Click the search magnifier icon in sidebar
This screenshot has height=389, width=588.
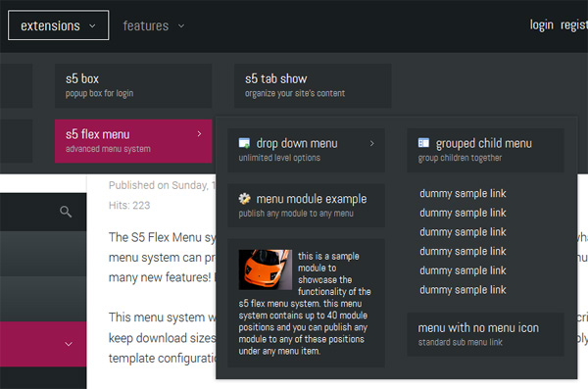[x=66, y=212]
